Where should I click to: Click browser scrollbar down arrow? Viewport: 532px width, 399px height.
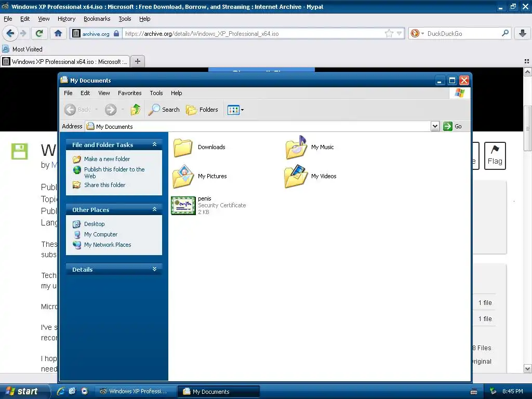coord(528,368)
